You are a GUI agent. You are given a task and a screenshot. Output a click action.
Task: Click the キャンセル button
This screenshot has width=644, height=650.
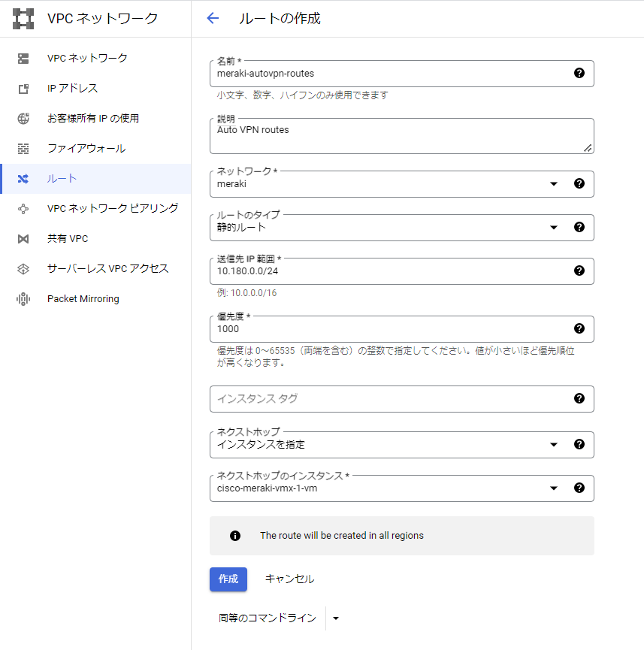(x=289, y=579)
